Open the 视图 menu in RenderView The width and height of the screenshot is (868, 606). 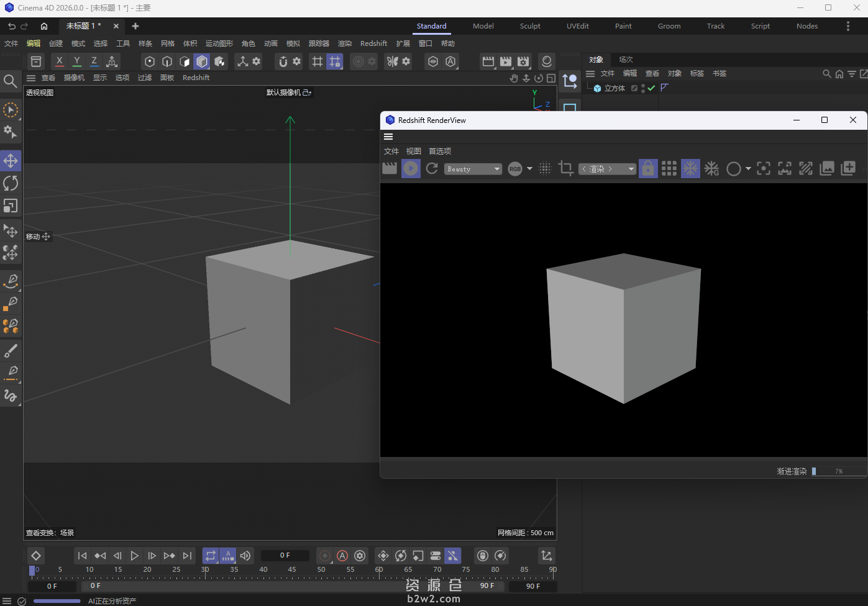(413, 150)
